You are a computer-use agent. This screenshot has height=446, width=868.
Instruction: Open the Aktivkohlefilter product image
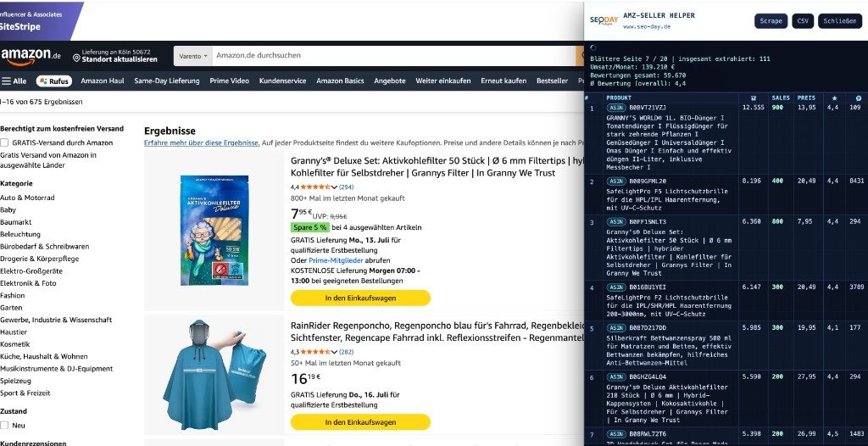pos(214,230)
